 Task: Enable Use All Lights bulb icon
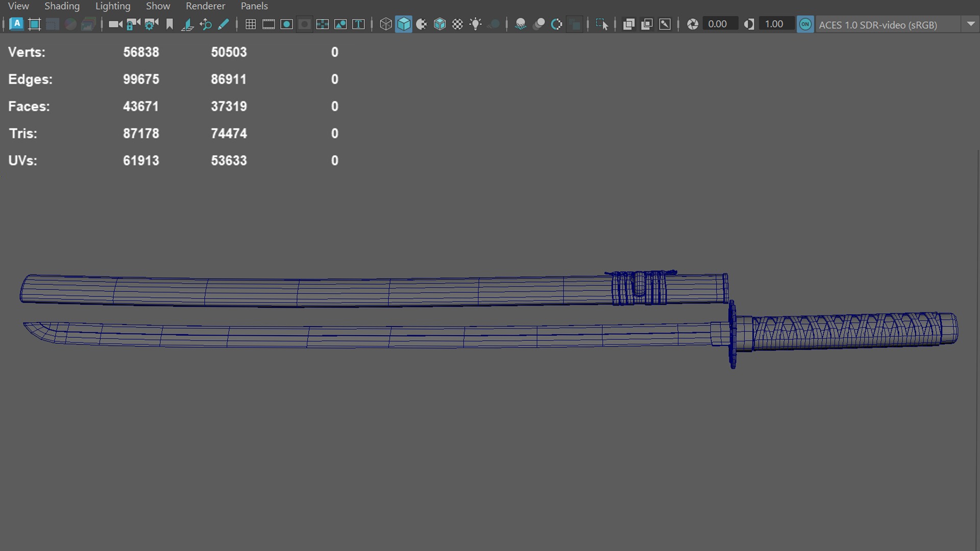[x=476, y=24]
